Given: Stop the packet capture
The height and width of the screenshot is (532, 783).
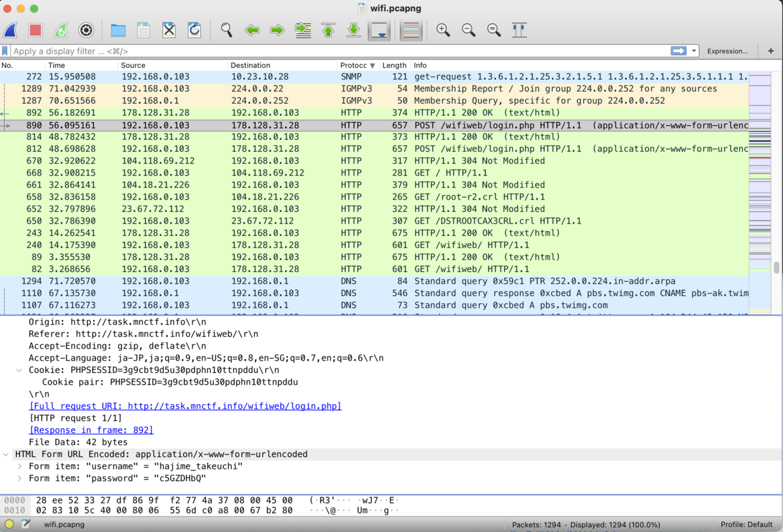Looking at the screenshot, I should 35,30.
